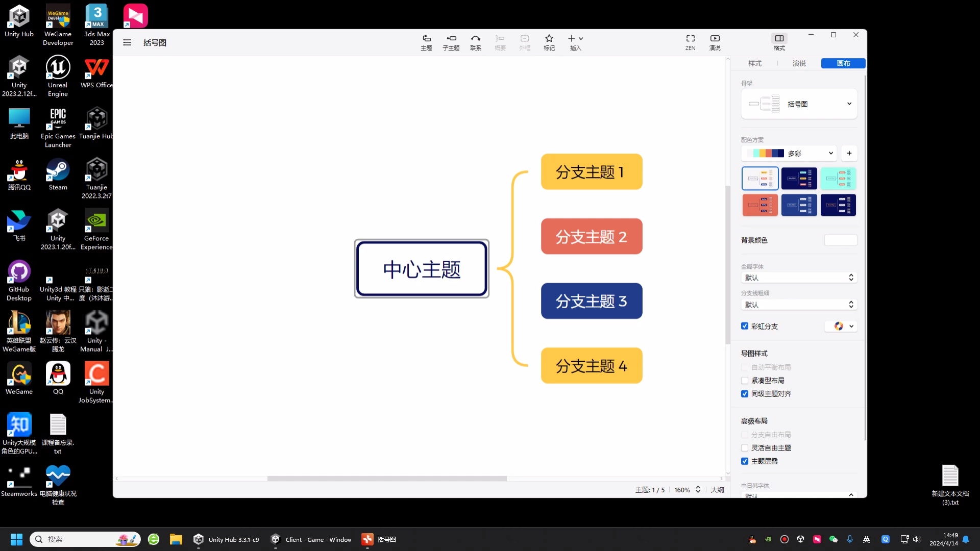Open the 标记 (marker) panel icon
Image resolution: width=980 pixels, height=551 pixels.
pyautogui.click(x=549, y=42)
